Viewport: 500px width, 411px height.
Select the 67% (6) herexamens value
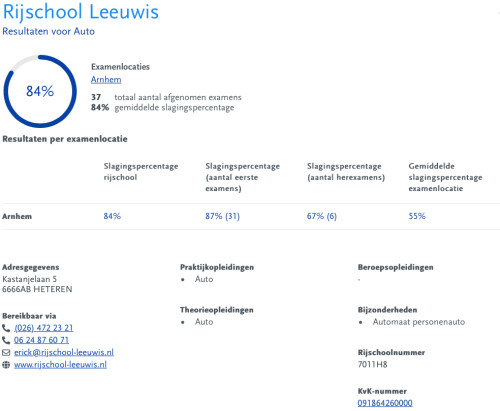click(322, 216)
